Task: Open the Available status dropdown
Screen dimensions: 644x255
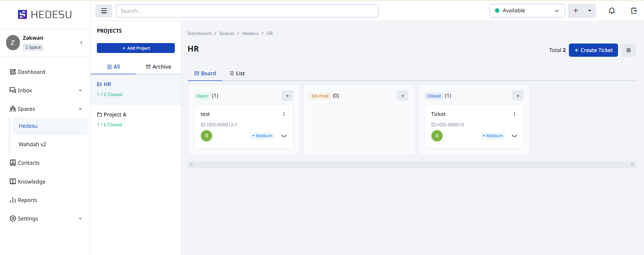Action: pyautogui.click(x=527, y=11)
